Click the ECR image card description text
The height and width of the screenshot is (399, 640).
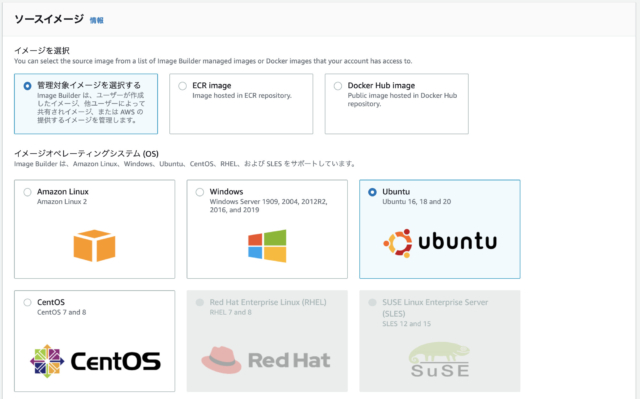coord(242,95)
